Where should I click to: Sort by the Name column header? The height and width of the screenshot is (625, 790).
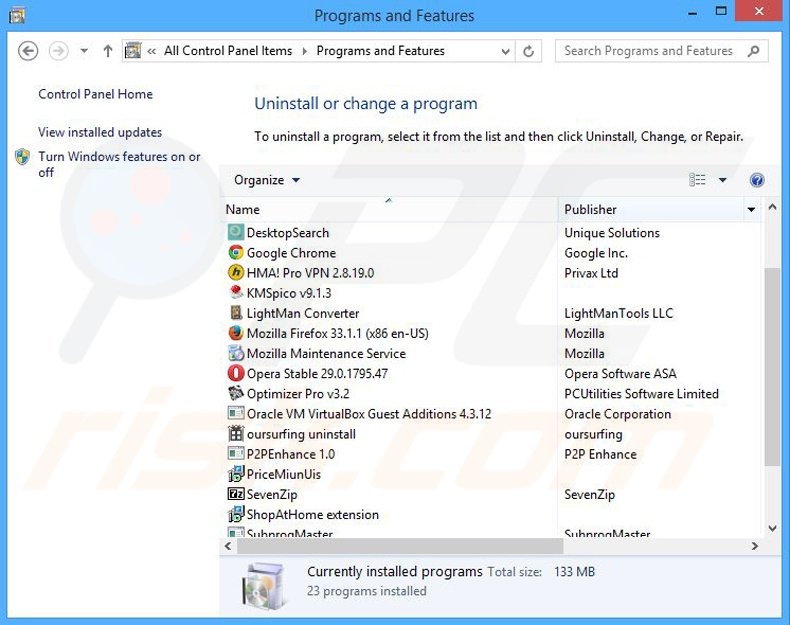tap(390, 210)
